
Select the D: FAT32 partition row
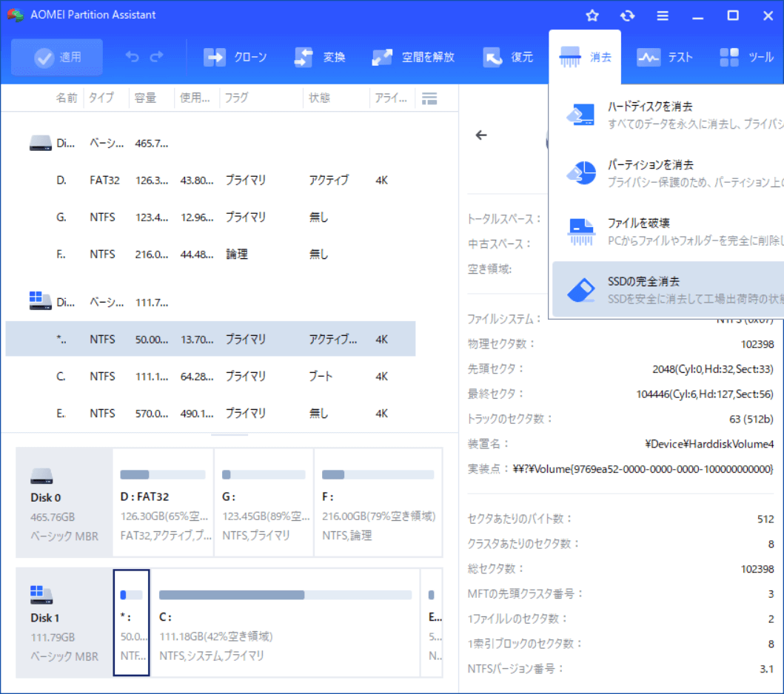click(x=210, y=180)
